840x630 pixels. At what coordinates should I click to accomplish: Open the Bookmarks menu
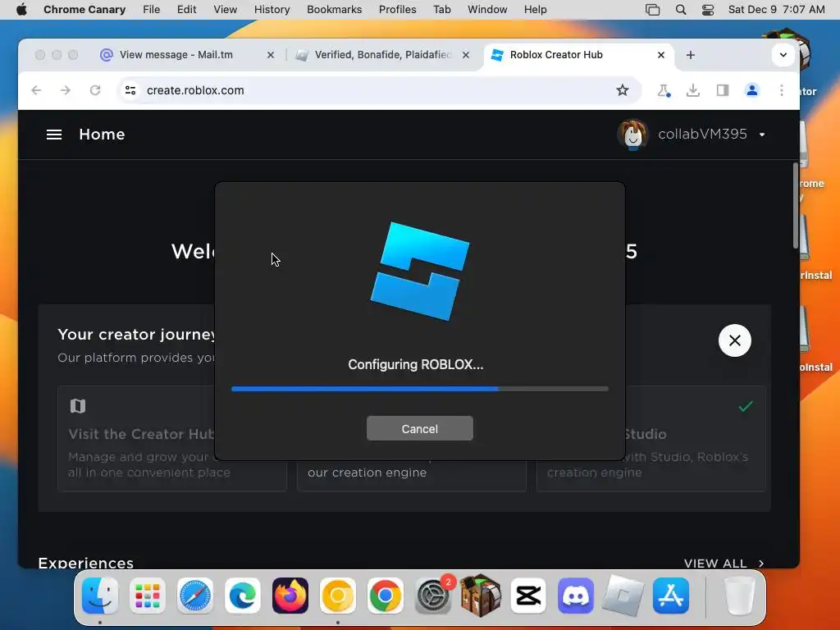click(335, 10)
